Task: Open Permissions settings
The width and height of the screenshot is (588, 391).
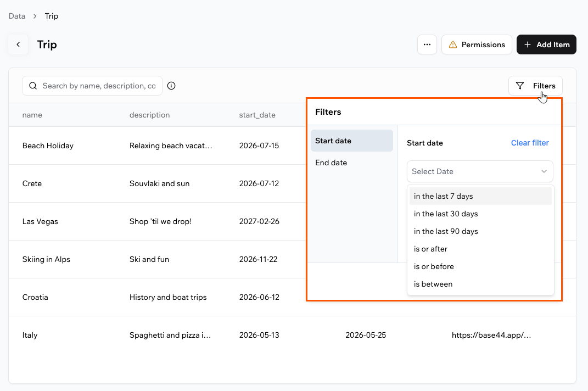Action: click(476, 44)
